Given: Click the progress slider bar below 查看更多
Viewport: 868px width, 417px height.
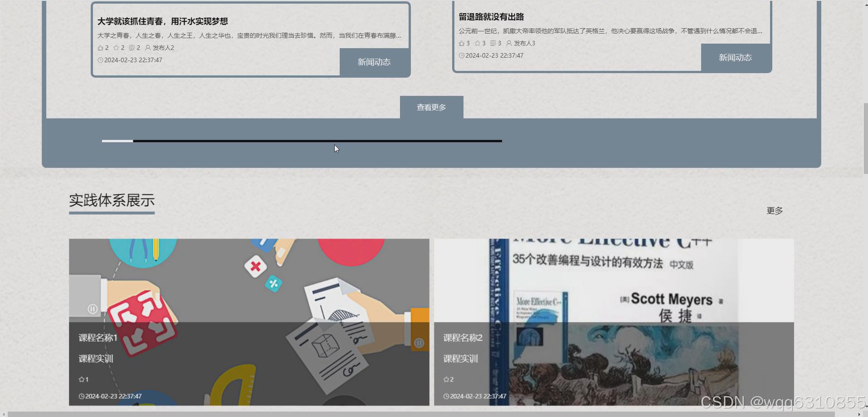Looking at the screenshot, I should 302,141.
